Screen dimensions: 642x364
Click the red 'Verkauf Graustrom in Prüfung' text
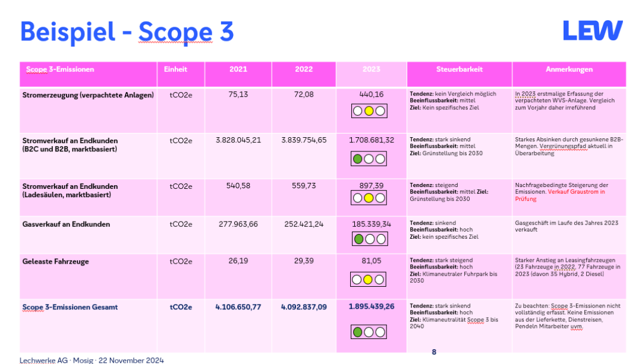(x=559, y=195)
